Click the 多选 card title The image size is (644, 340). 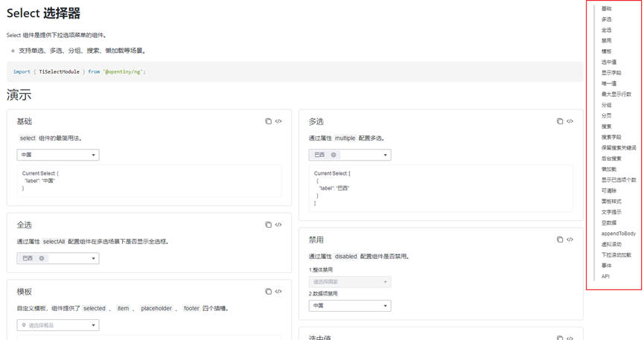pyautogui.click(x=316, y=121)
